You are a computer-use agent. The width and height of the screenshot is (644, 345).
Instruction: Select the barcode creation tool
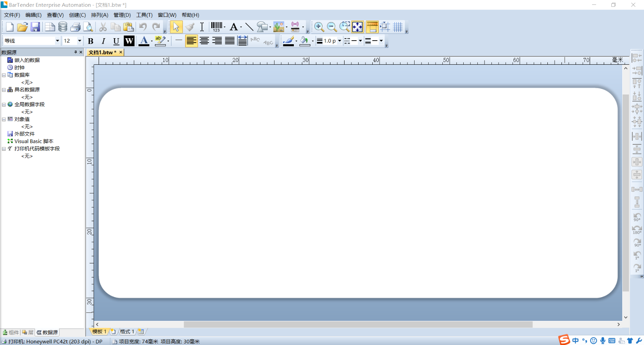pyautogui.click(x=217, y=27)
